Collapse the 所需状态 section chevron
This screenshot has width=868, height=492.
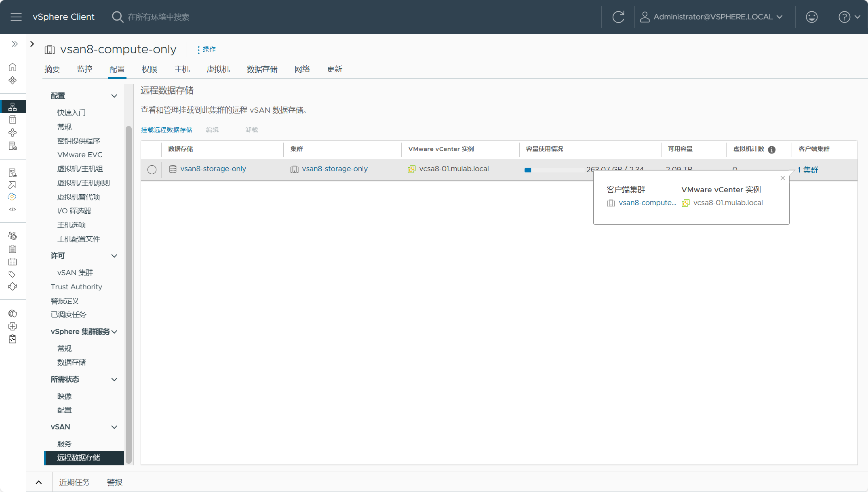[114, 380]
